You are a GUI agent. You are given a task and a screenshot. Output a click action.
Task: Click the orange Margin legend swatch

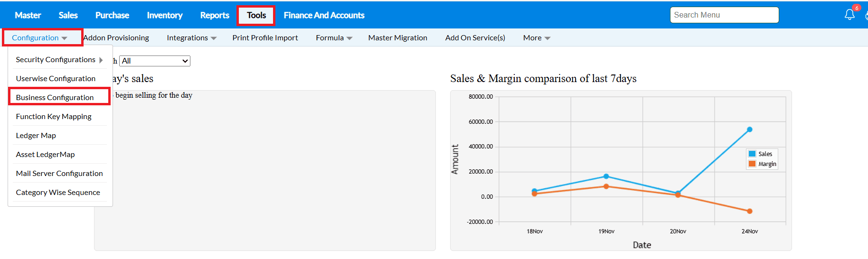pyautogui.click(x=752, y=164)
